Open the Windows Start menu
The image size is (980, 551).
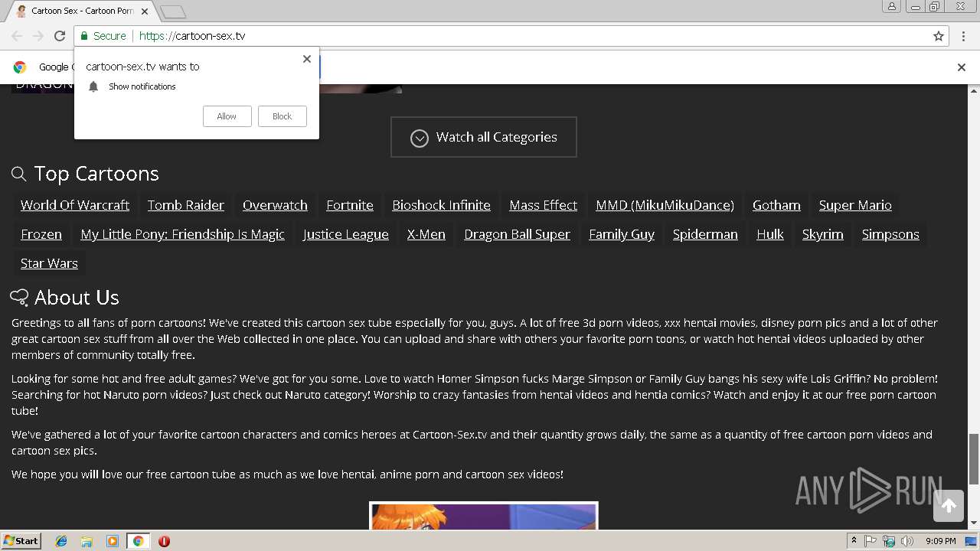pos(21,540)
